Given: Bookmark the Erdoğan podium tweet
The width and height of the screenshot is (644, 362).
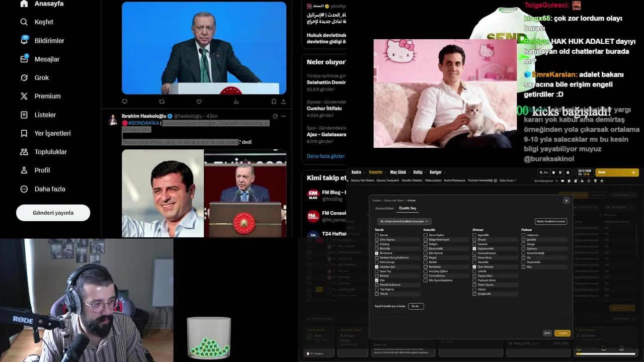Looking at the screenshot, I should (274, 102).
